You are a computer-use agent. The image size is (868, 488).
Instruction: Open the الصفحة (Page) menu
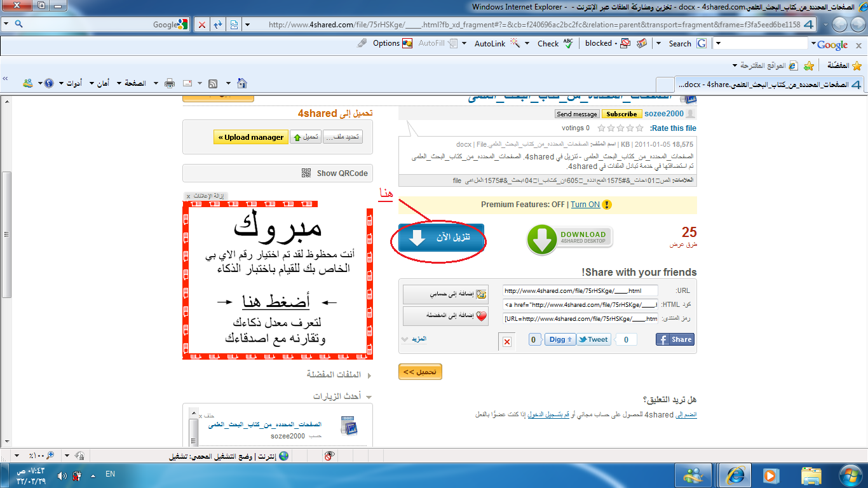coord(132,83)
